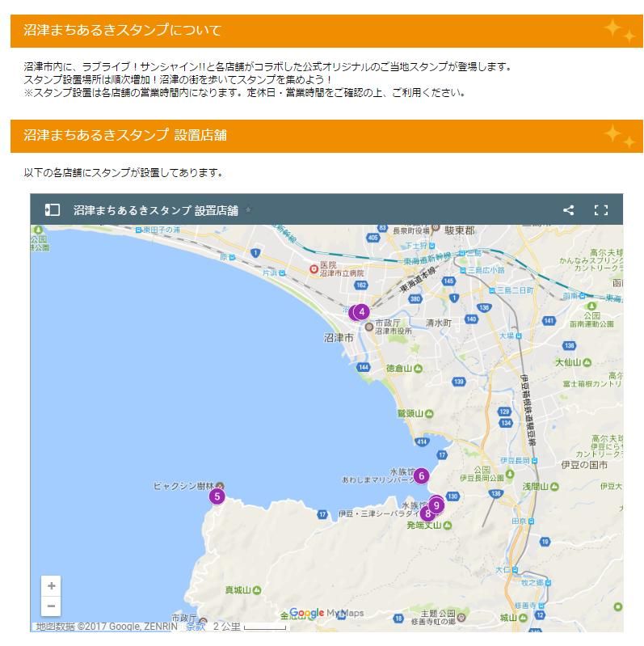
Task: Pick purple marker number 8
Action: click(x=427, y=513)
